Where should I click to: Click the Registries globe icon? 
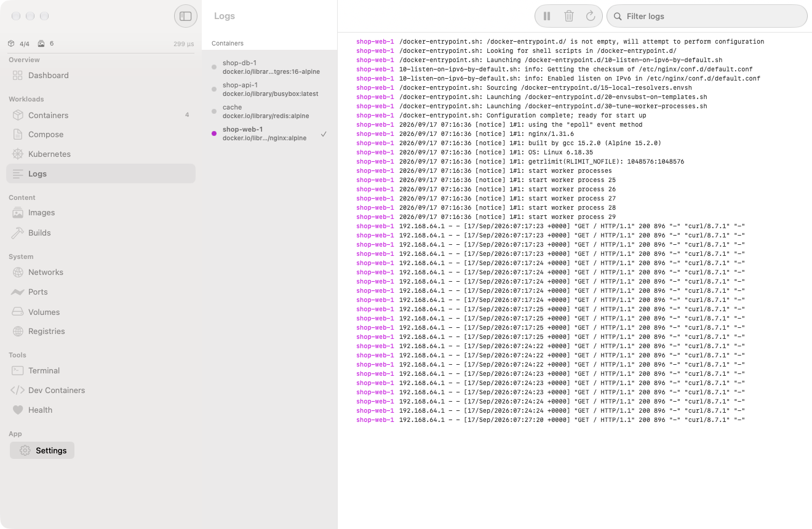click(x=17, y=332)
